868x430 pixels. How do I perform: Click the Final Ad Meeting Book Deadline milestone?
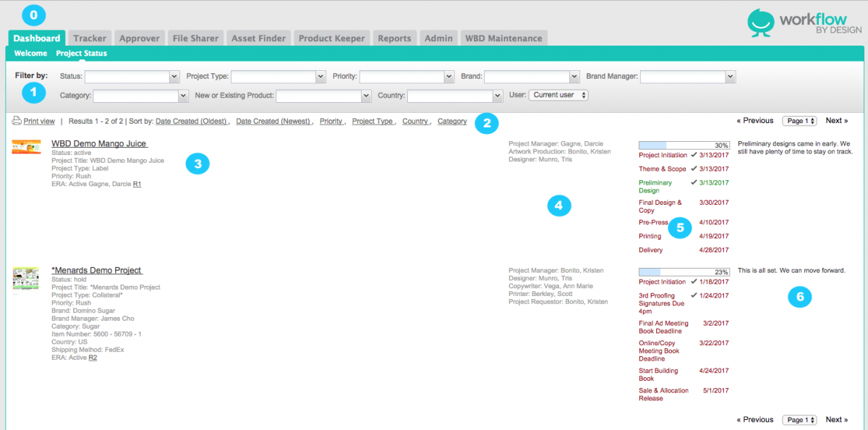coord(663,327)
